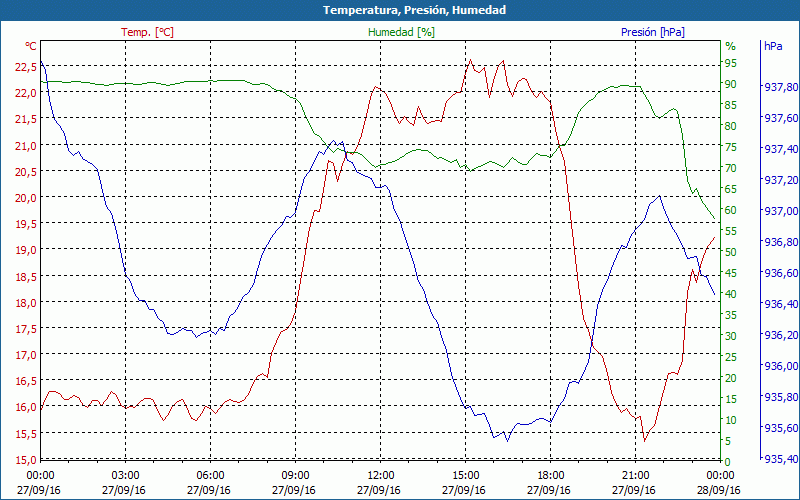Click the 21,5 value on the temperature axis
The height and width of the screenshot is (500, 800).
[27, 119]
